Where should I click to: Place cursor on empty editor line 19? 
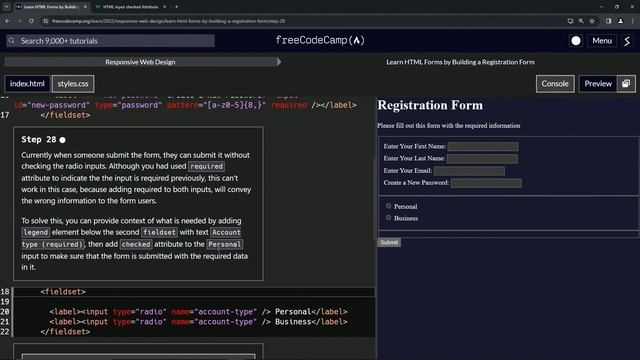[x=194, y=302]
